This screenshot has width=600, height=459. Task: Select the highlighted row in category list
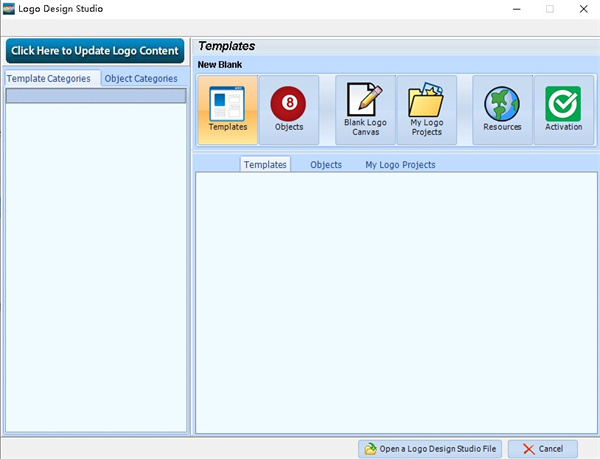tap(95, 96)
